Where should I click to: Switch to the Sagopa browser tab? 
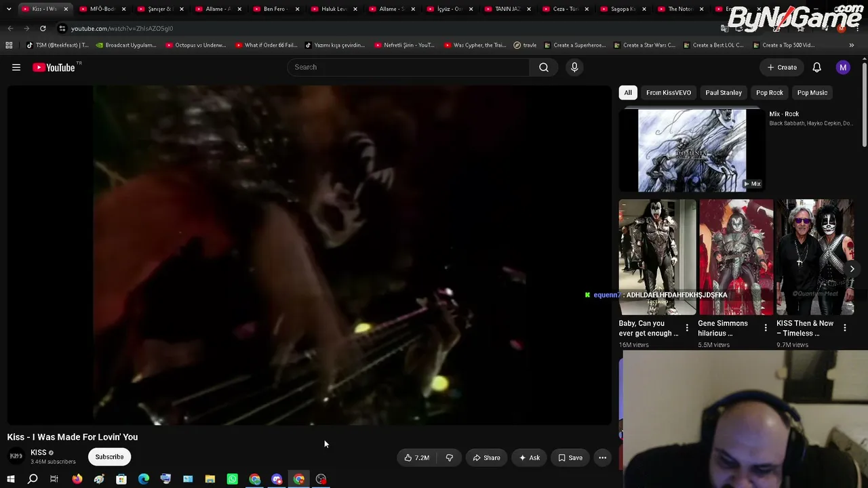point(622,9)
